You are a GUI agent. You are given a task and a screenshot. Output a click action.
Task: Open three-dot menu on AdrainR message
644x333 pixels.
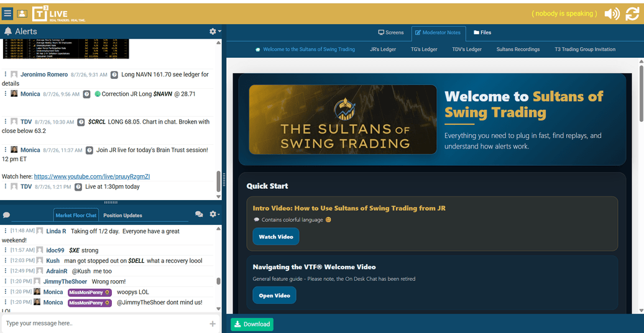tap(6, 271)
